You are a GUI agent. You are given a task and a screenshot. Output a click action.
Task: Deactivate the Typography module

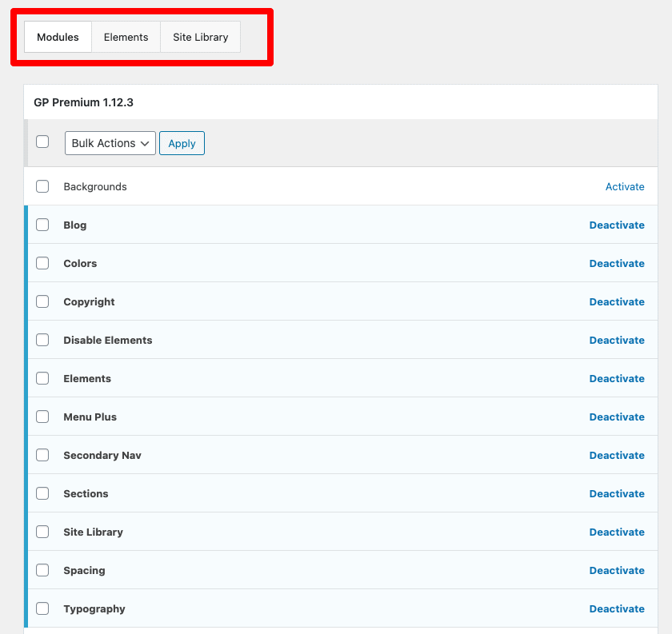pos(616,608)
